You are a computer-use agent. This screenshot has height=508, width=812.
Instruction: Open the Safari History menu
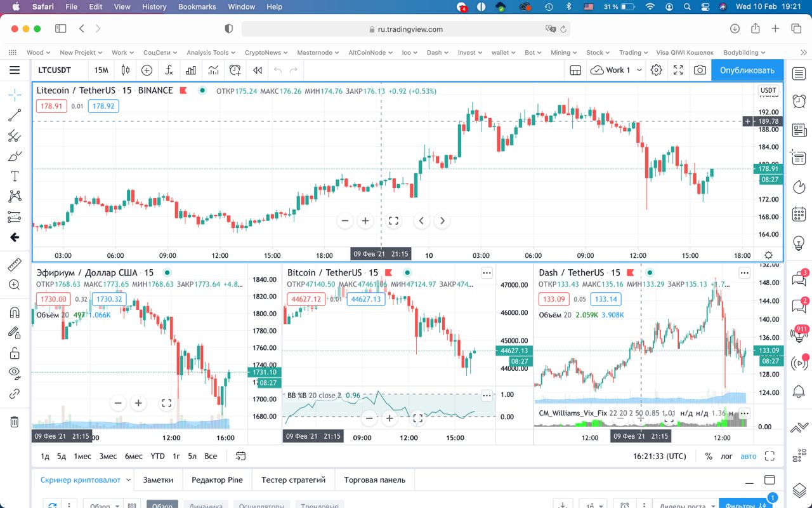click(x=154, y=7)
